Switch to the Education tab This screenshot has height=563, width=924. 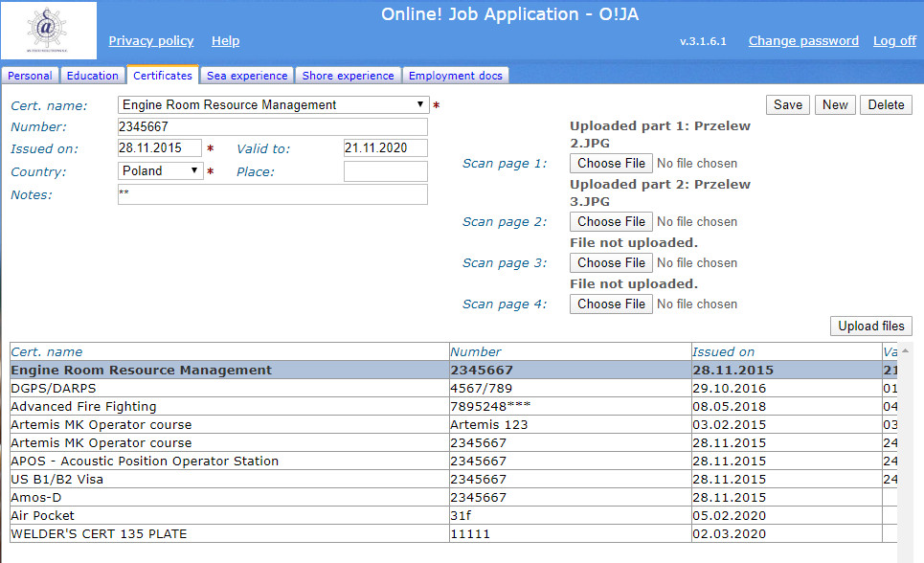pyautogui.click(x=93, y=76)
